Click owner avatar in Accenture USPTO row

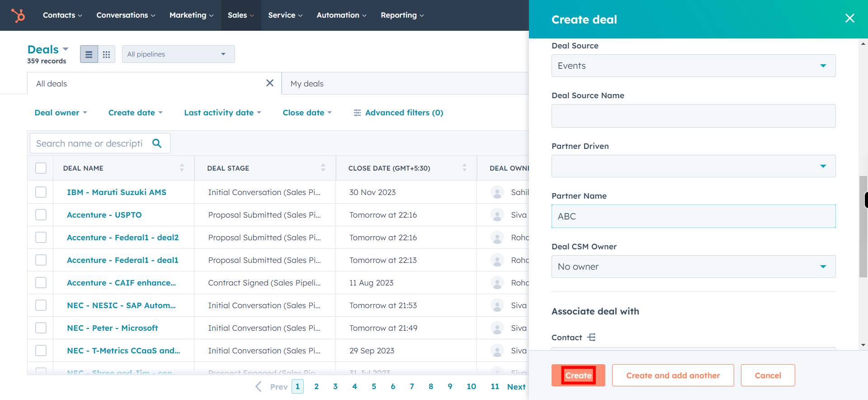497,215
